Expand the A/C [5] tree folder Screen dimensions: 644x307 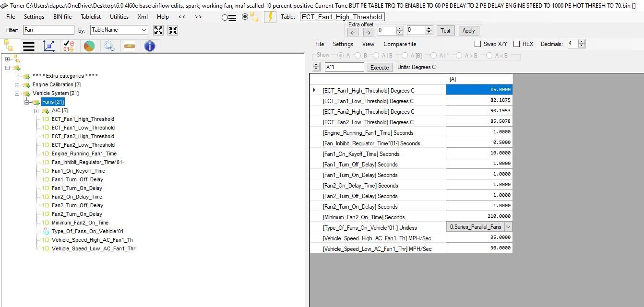pos(36,111)
